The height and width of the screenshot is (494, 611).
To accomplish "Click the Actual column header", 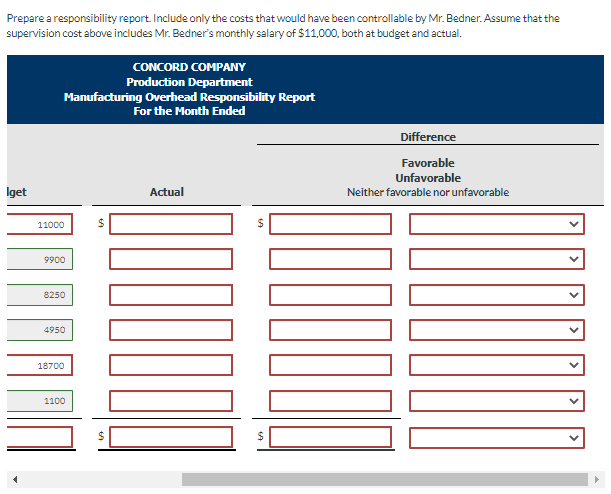I will [x=167, y=192].
